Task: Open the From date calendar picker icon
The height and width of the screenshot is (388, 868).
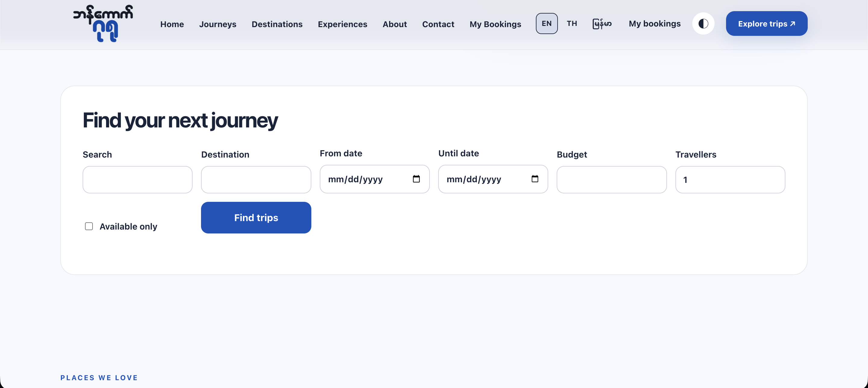Action: click(x=416, y=179)
